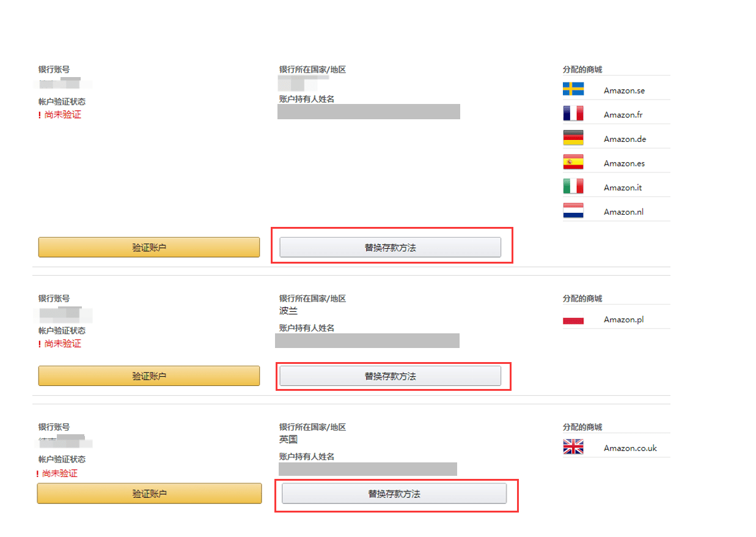The image size is (756, 537).
Task: Click the Spain flag icon
Action: [x=573, y=163]
